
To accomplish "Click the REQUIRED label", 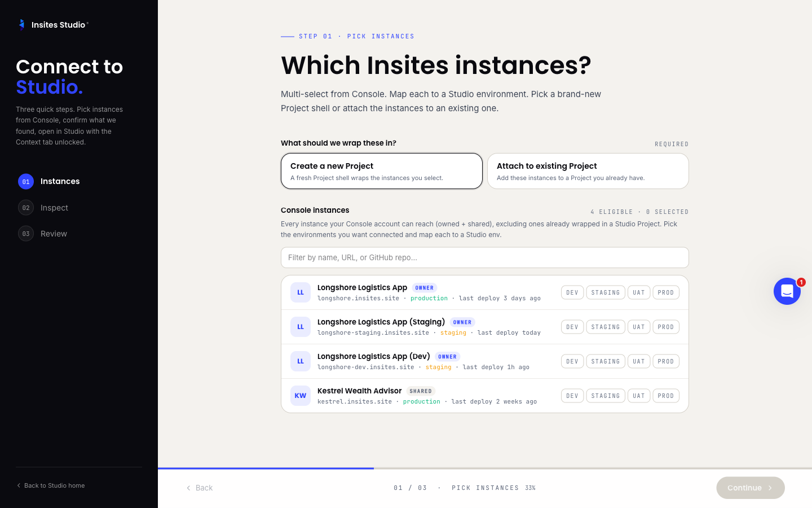I will [672, 144].
